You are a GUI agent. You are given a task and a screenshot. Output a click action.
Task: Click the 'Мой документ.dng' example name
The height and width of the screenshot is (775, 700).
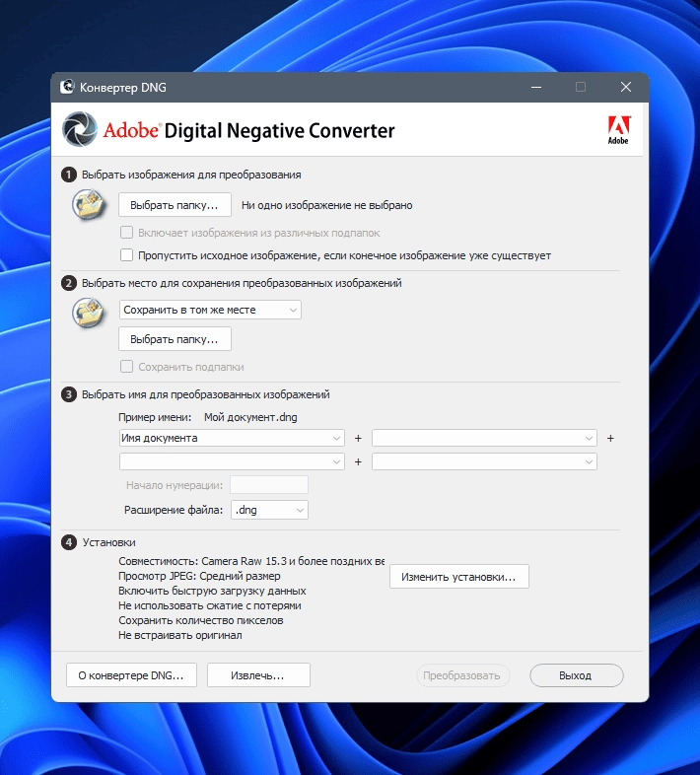click(x=250, y=417)
